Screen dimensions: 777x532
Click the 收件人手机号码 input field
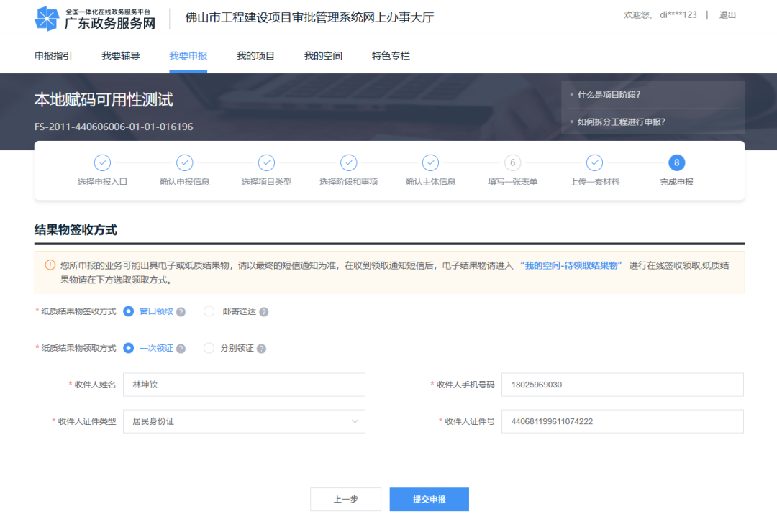click(x=622, y=385)
